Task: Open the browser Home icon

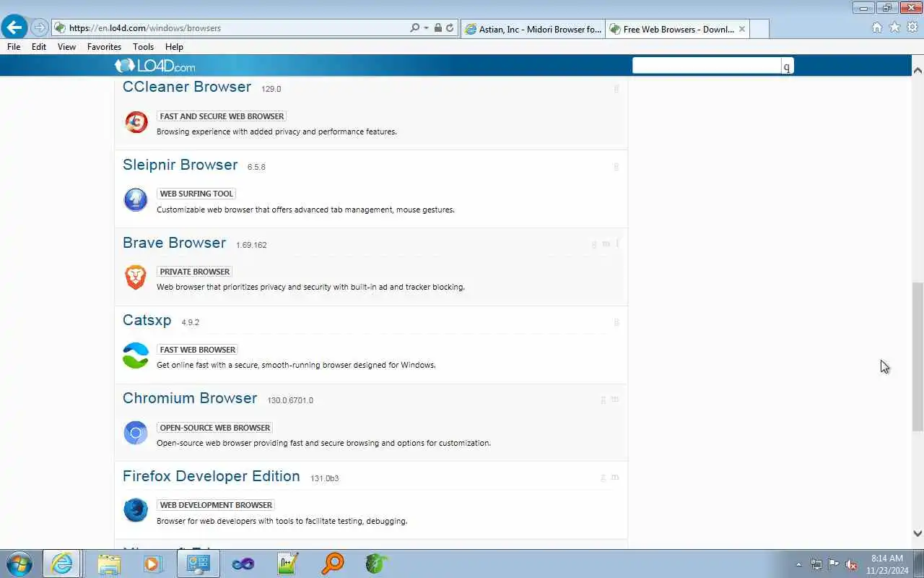Action: click(x=877, y=27)
